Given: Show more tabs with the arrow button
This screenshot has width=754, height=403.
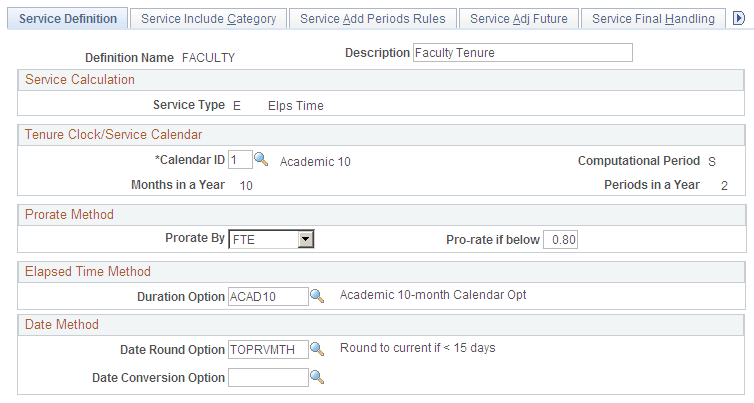Looking at the screenshot, I should 738,18.
